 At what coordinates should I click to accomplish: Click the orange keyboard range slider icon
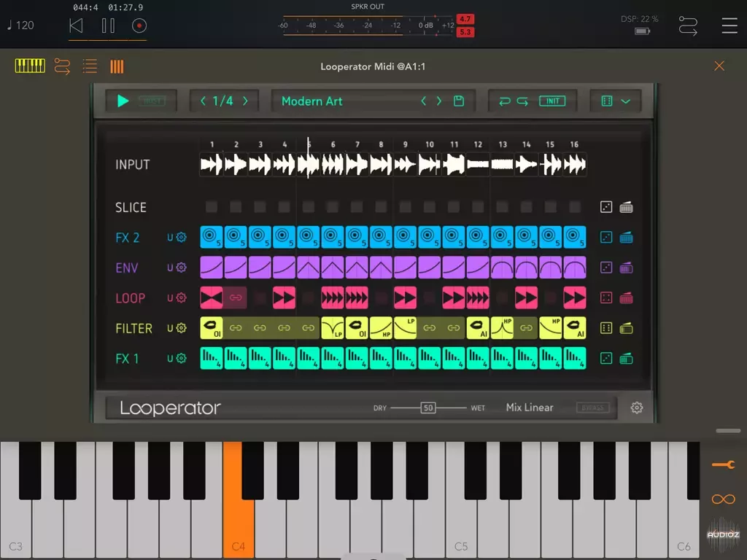tap(723, 464)
